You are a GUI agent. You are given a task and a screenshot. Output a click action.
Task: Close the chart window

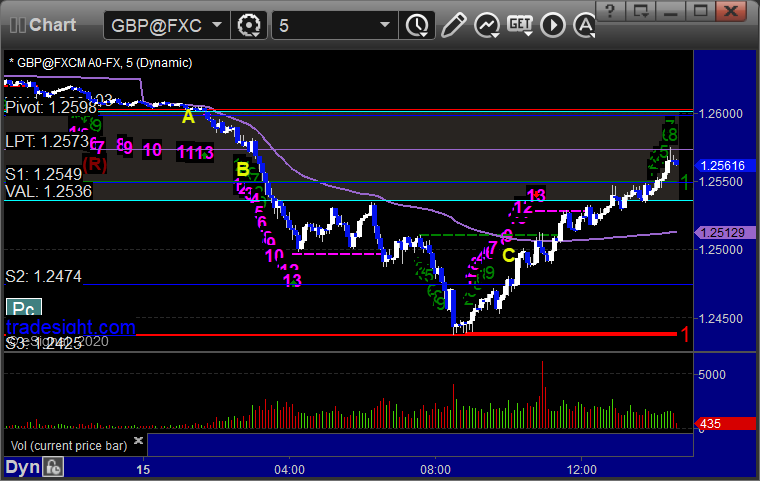(x=731, y=11)
